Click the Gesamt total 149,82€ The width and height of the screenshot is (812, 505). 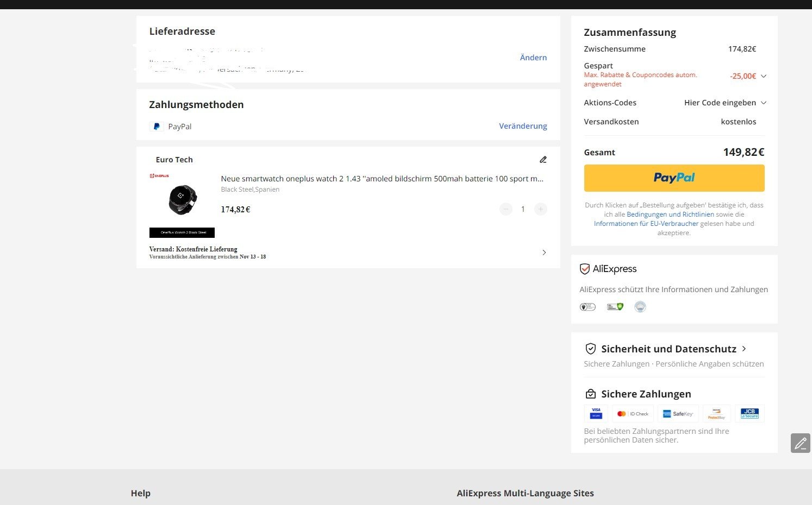pos(744,152)
